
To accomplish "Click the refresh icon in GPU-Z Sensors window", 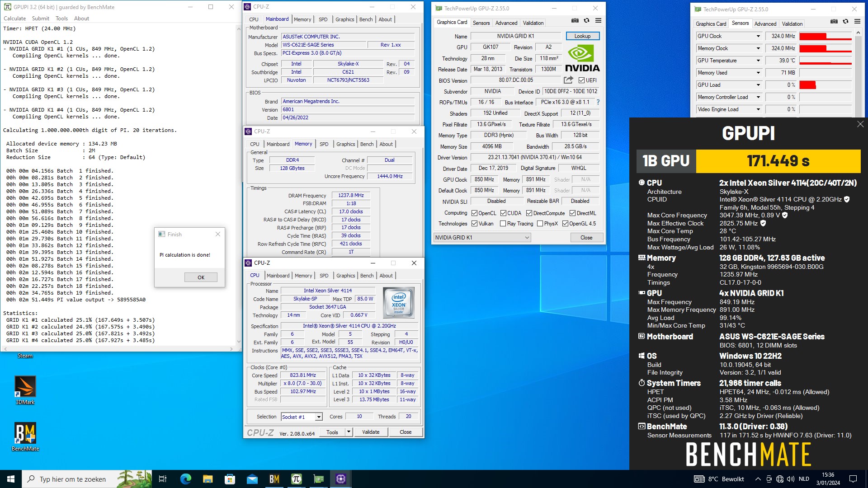I will (x=845, y=22).
